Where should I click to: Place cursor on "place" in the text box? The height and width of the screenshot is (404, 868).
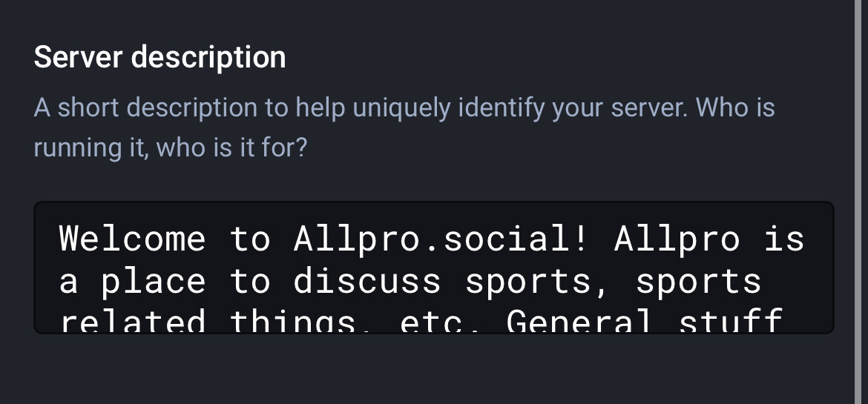[x=154, y=282]
